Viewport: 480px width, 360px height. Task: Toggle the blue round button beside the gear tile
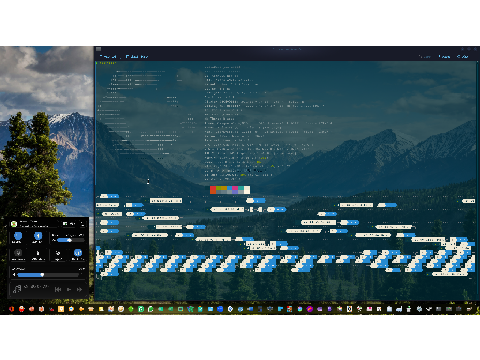[x=78, y=253]
